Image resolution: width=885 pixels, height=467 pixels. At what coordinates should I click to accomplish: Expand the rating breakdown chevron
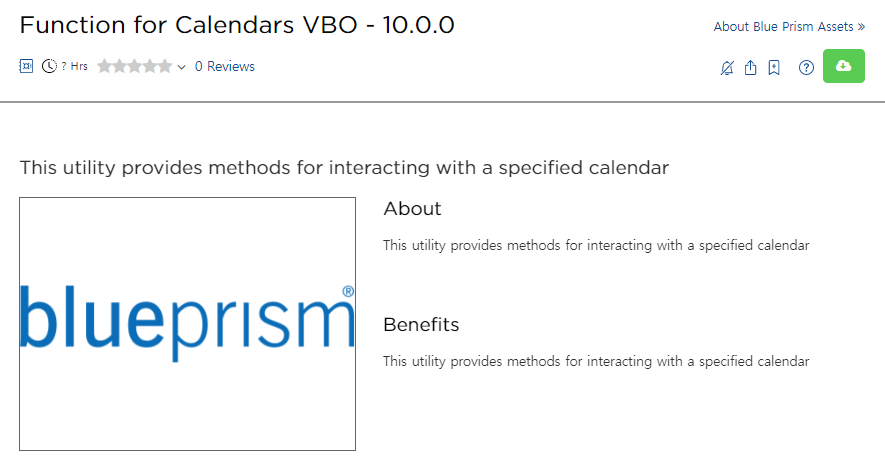pos(181,67)
